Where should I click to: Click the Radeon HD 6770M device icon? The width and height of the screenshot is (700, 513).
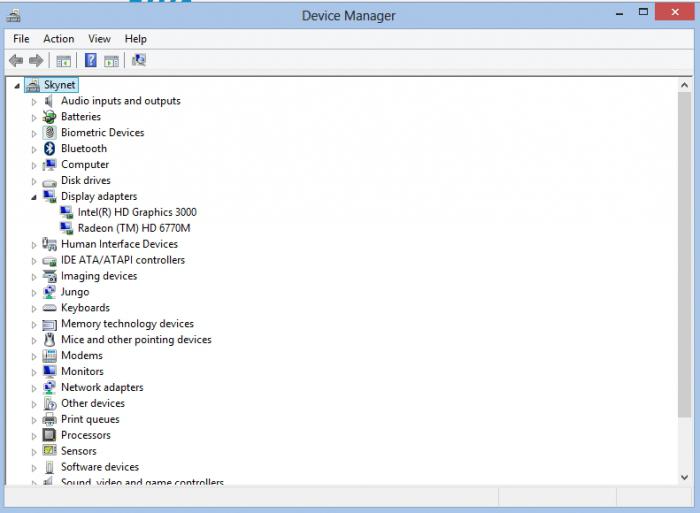click(x=67, y=228)
